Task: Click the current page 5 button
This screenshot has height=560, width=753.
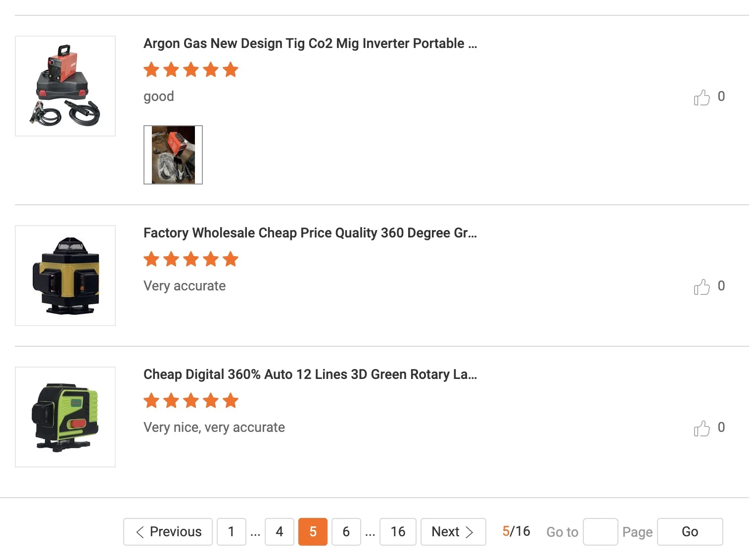Action: coord(313,532)
